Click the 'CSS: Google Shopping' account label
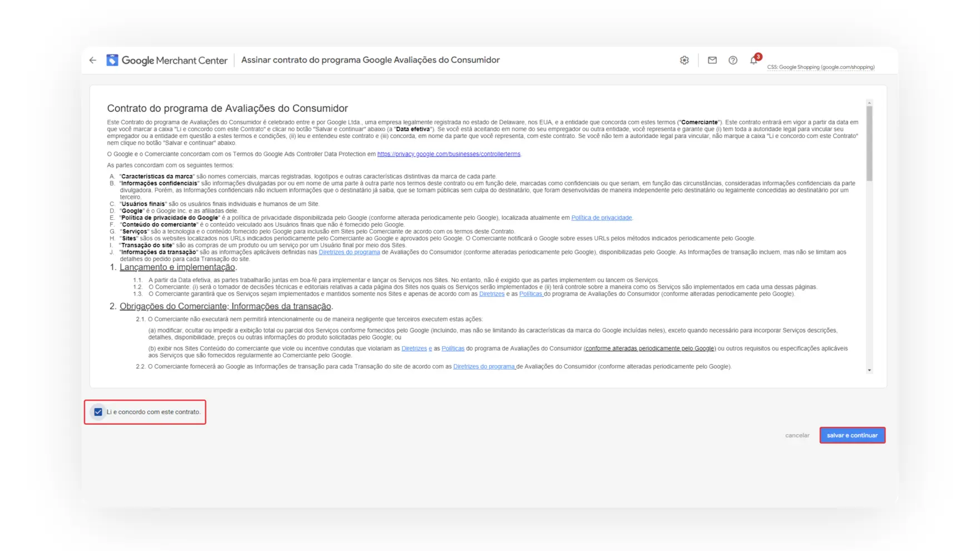Viewport: 980px width, 551px height. [x=820, y=67]
